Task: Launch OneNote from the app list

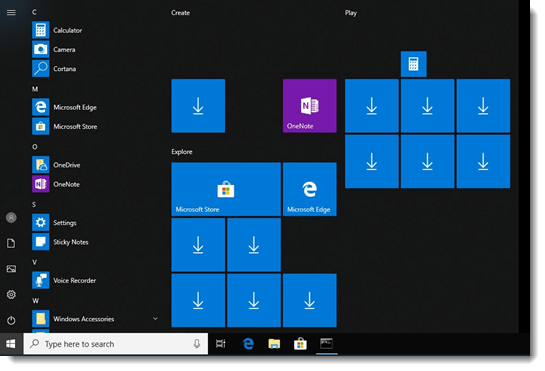Action: click(x=56, y=184)
